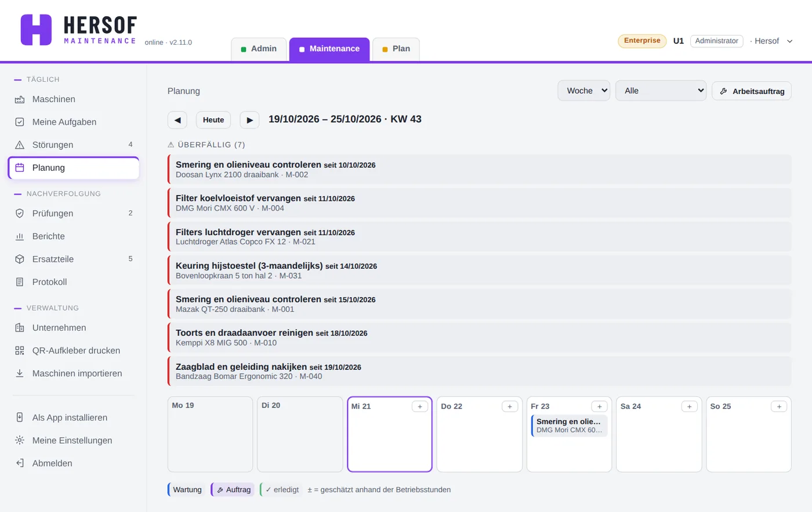Add entry on Mi 21 with plus
Image resolution: width=812 pixels, height=512 pixels.
coord(420,406)
